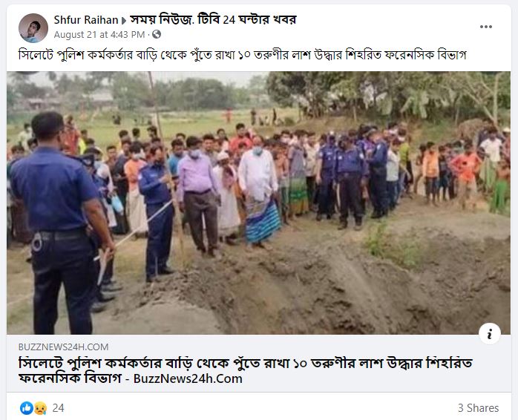518x420 pixels.
Task: Click the public globe privacy icon
Action: click(157, 34)
